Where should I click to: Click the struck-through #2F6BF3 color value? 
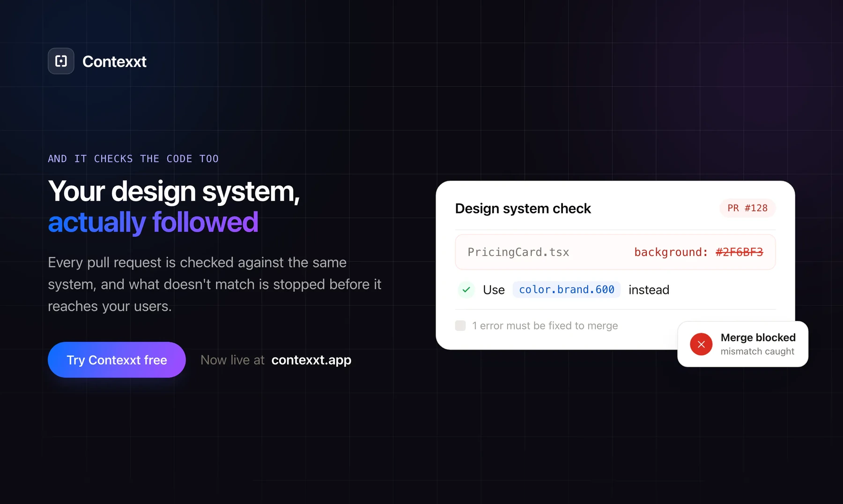739,252
